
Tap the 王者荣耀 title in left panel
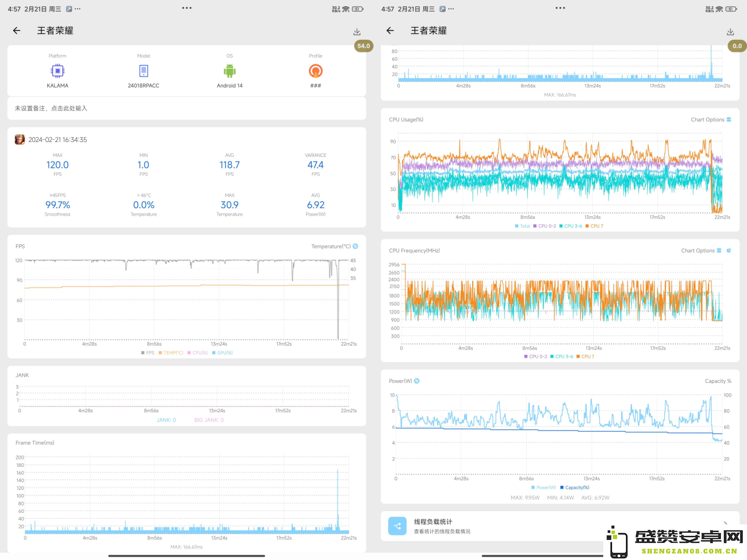pos(55,30)
